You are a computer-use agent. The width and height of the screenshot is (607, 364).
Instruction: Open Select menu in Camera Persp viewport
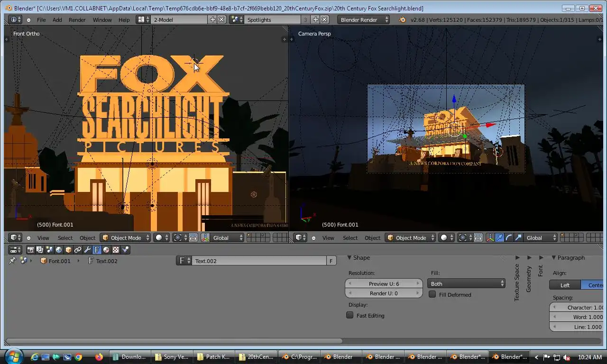tap(350, 238)
